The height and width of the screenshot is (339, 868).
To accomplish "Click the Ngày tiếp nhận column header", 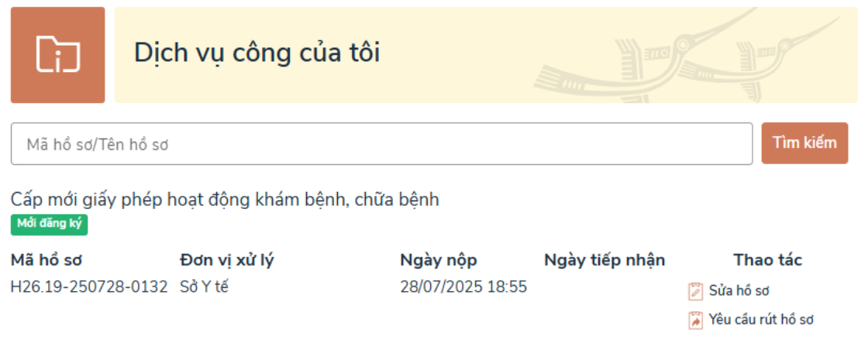I will pos(604,260).
